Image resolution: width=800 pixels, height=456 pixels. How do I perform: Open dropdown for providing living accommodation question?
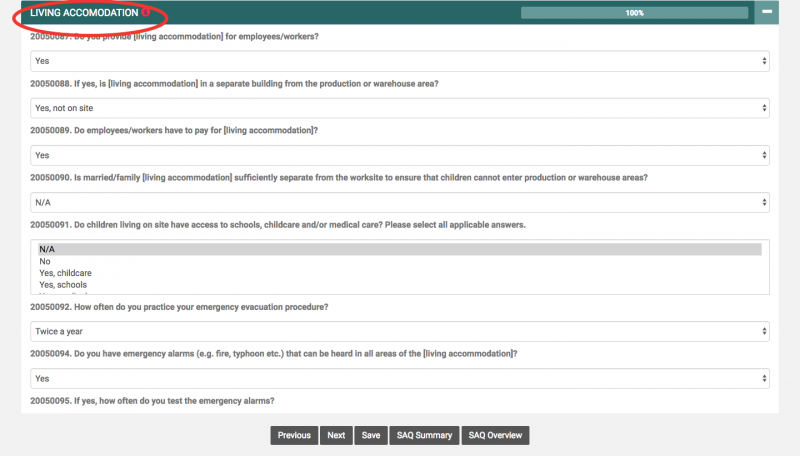(x=398, y=61)
